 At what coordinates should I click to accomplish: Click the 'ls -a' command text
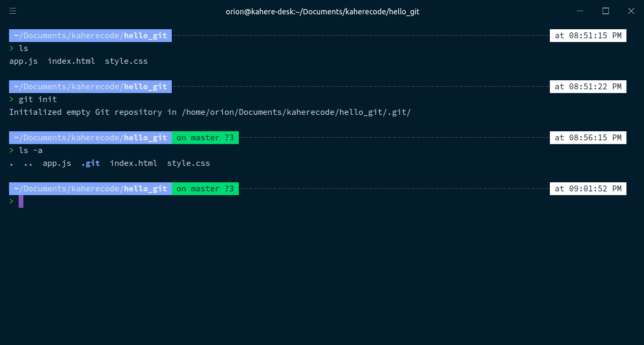pyautogui.click(x=30, y=150)
